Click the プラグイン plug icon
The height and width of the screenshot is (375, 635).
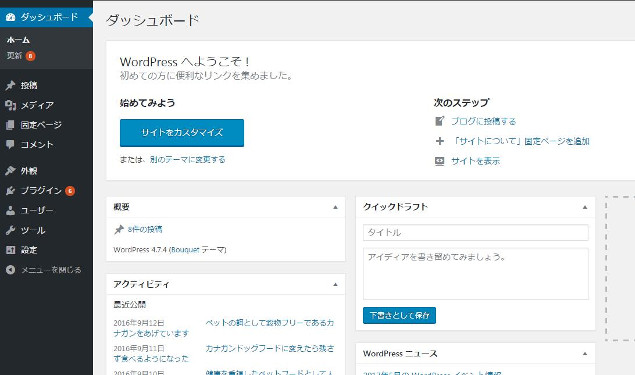coord(11,190)
